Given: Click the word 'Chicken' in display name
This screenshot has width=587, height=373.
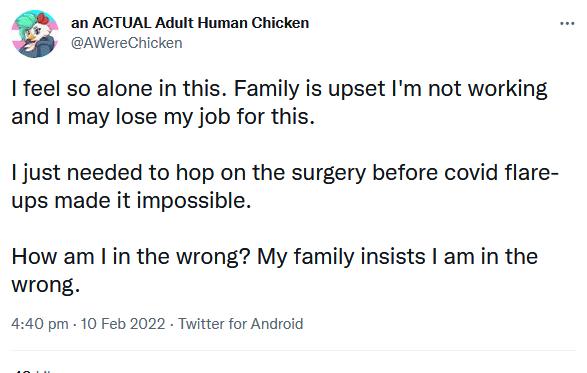Looking at the screenshot, I should tap(280, 23).
